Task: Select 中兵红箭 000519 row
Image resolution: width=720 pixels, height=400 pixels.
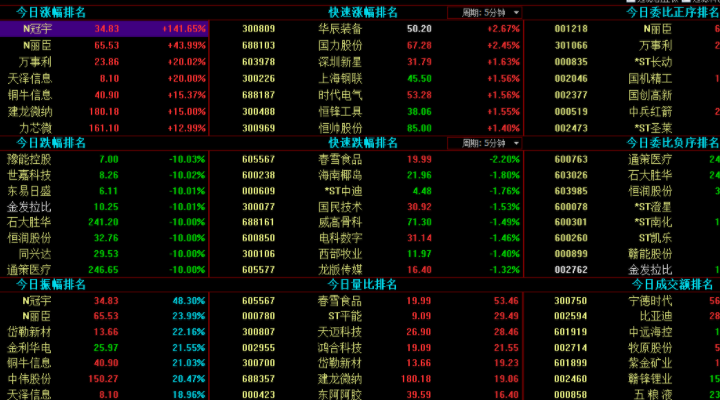Action: click(622, 112)
